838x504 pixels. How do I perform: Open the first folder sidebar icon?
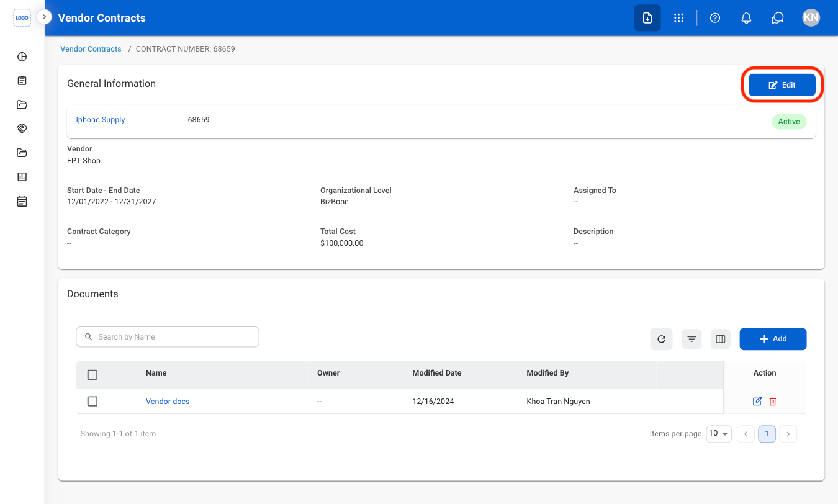(22, 104)
